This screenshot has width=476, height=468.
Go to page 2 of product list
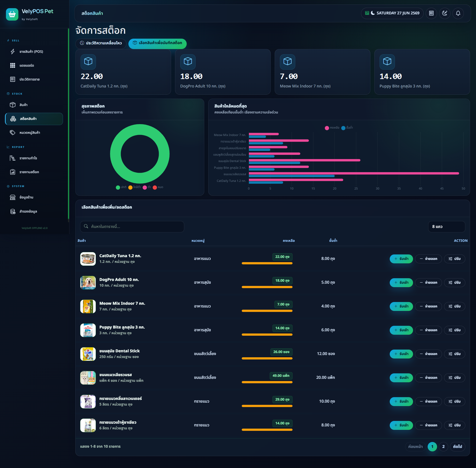click(443, 446)
